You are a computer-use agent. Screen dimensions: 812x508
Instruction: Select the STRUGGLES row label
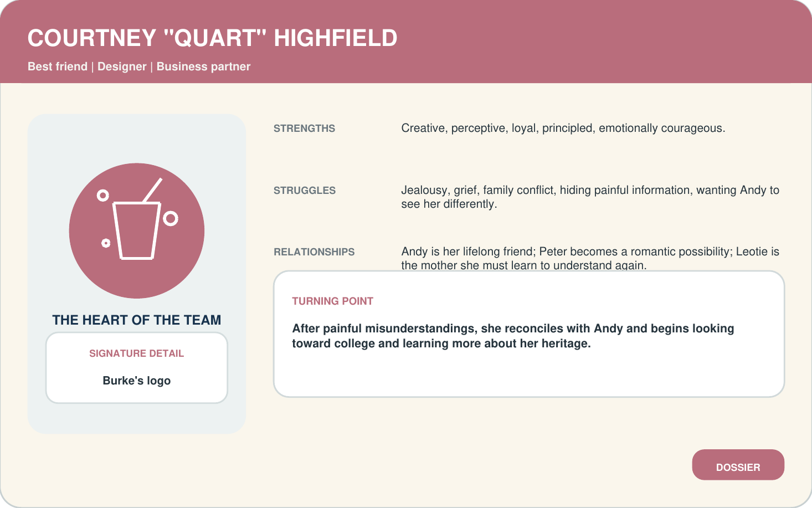coord(305,191)
